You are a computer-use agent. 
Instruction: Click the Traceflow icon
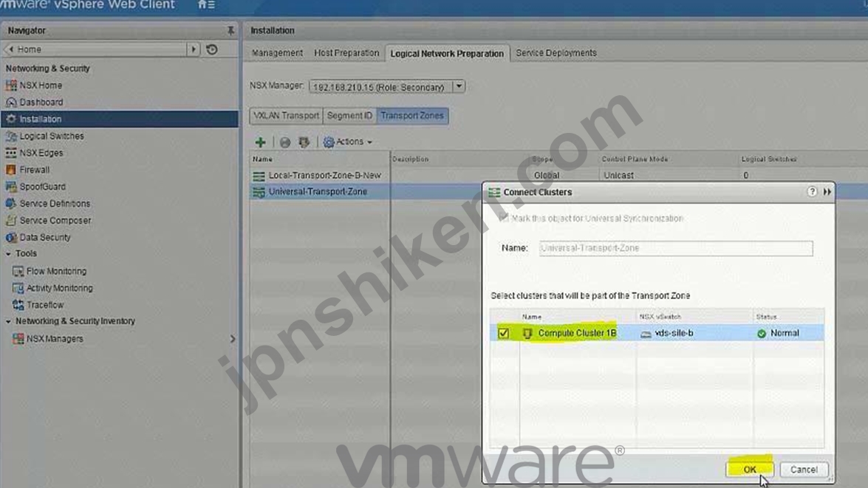(18, 305)
